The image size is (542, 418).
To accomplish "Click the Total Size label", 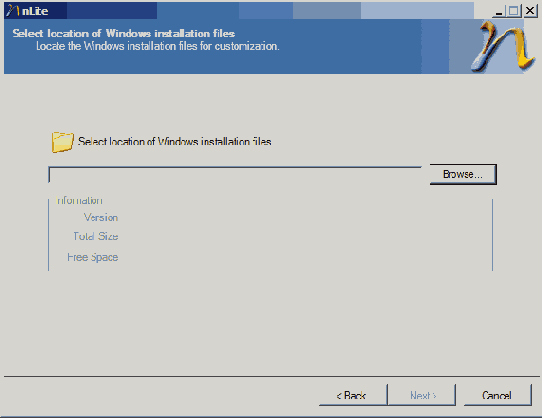I will pyautogui.click(x=96, y=236).
